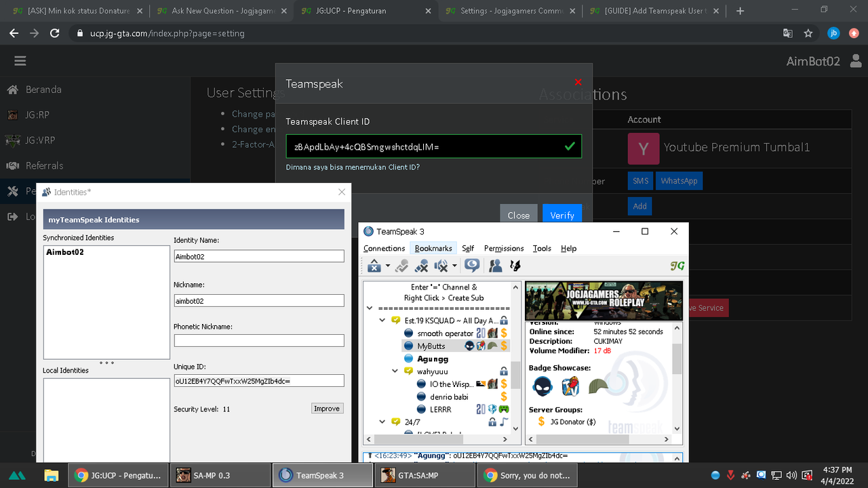Image resolution: width=868 pixels, height=488 pixels.
Task: Click the Nickname field in Identities window
Action: click(x=259, y=300)
